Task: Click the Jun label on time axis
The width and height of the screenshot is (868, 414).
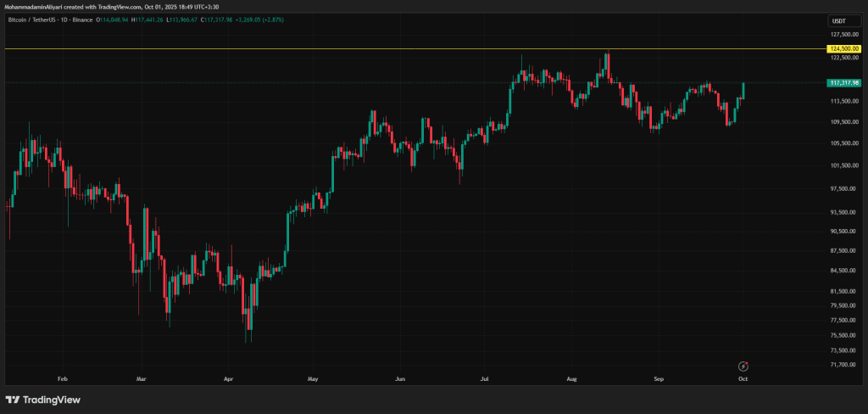Action: [x=401, y=379]
